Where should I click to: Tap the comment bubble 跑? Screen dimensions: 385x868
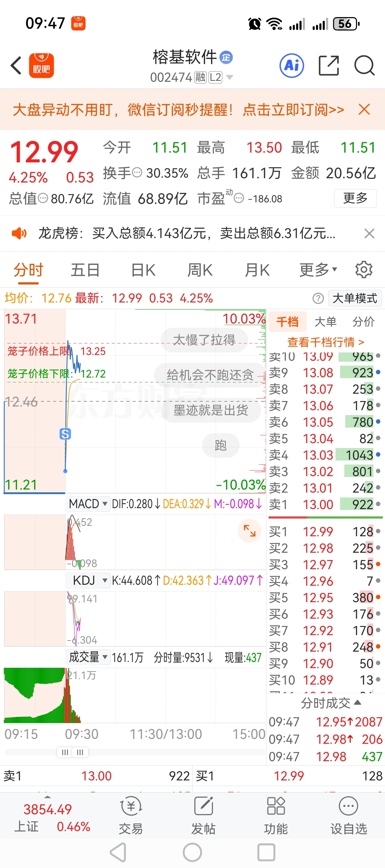[221, 445]
